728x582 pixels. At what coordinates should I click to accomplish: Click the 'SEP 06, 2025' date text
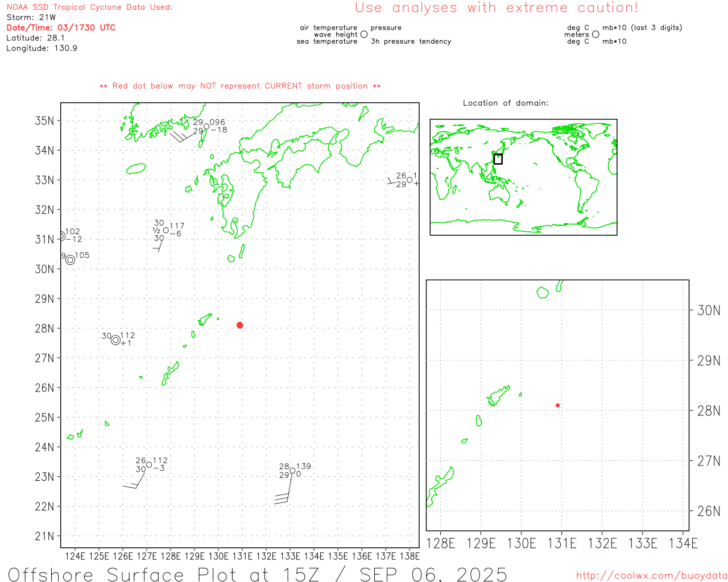point(433,574)
